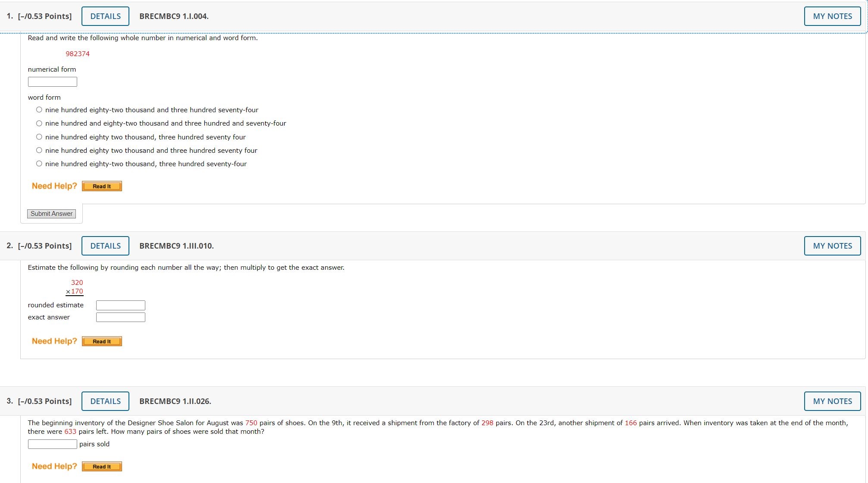Select option 'eighty two thousand and three hundred seventy four'
This screenshot has height=483, width=868.
(39, 150)
